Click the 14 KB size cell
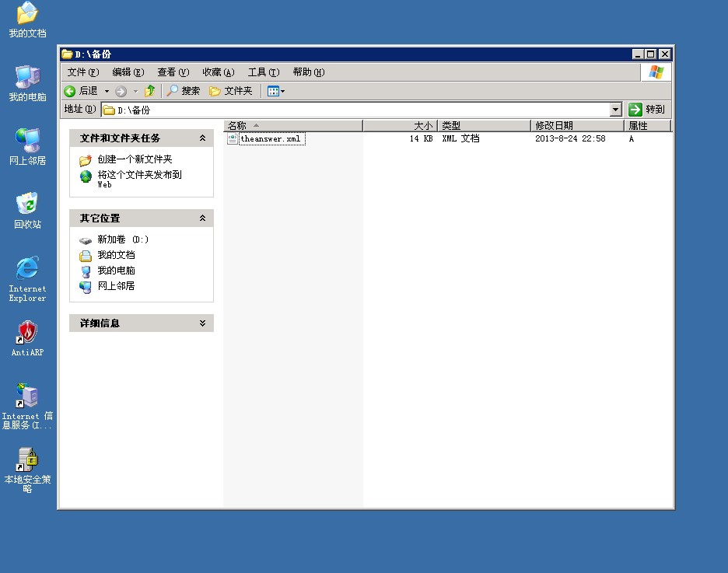The height and width of the screenshot is (573, 728). point(421,138)
